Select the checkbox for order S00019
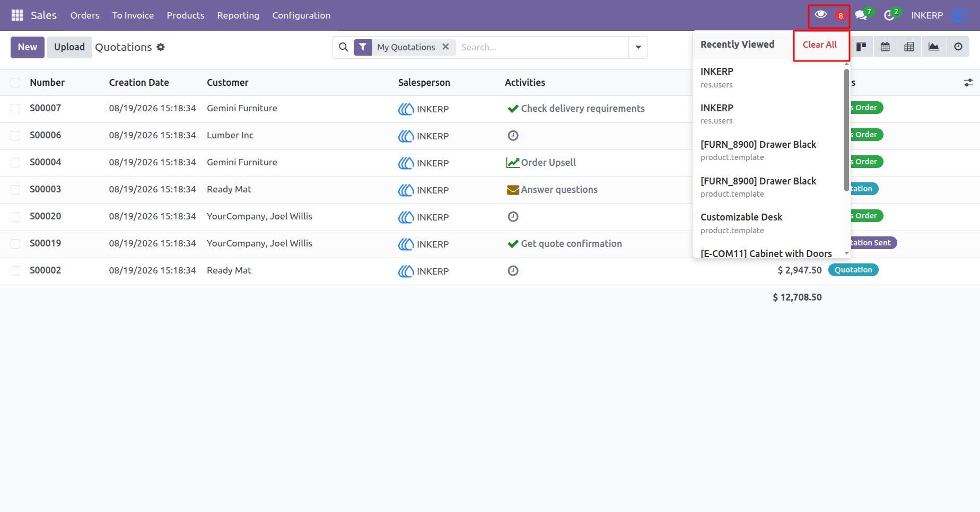 point(15,244)
